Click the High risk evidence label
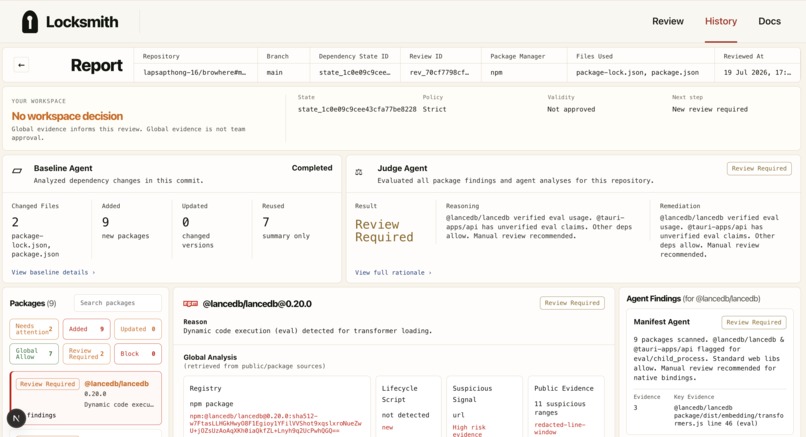The height and width of the screenshot is (437, 806). click(x=469, y=431)
